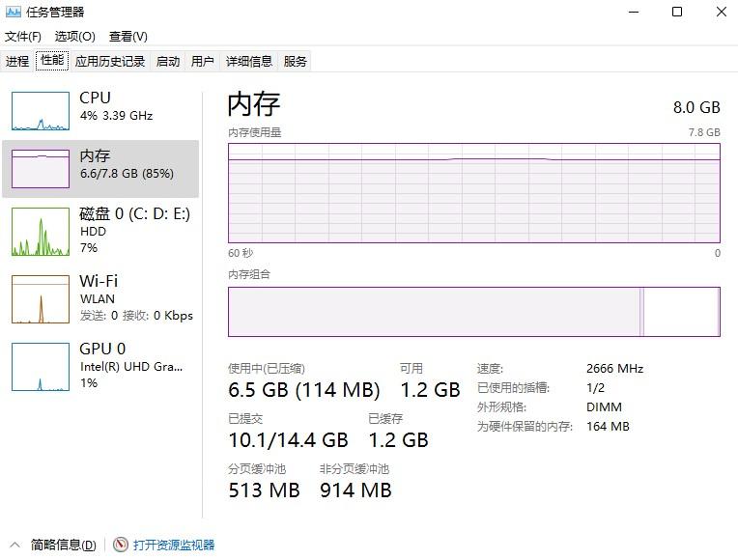
Task: Switch to the 详细信息 tab
Action: [x=249, y=61]
